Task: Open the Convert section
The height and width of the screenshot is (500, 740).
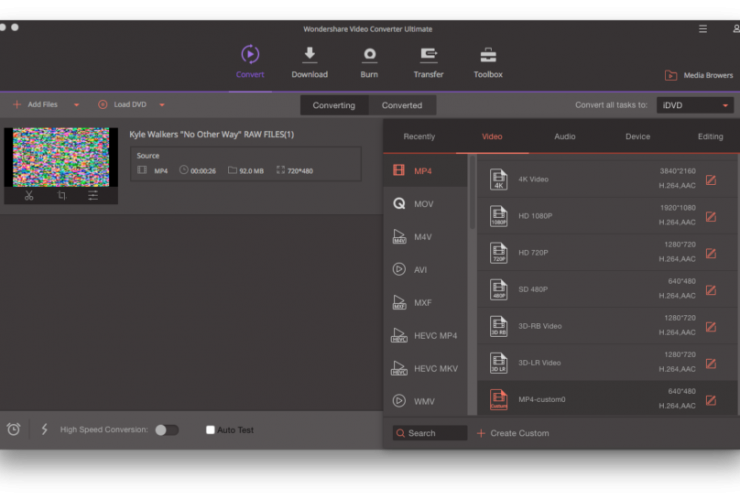Action: (x=250, y=62)
